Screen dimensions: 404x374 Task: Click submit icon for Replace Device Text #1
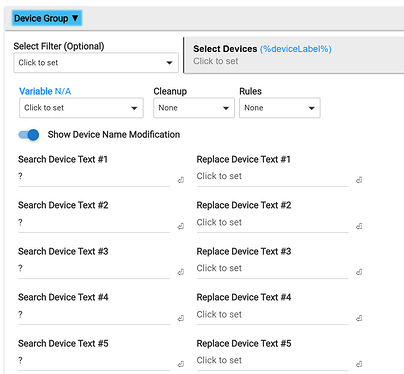pyautogui.click(x=359, y=180)
